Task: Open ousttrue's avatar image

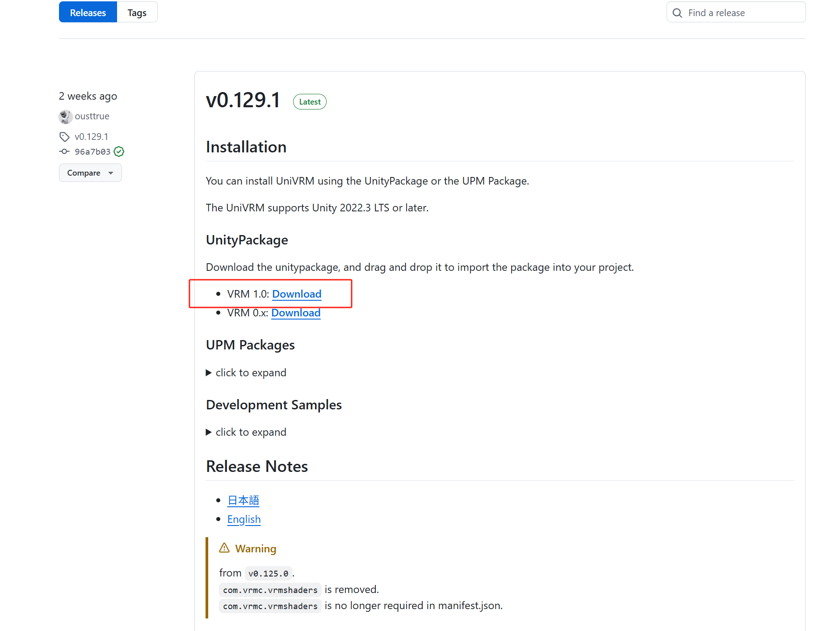Action: click(66, 117)
